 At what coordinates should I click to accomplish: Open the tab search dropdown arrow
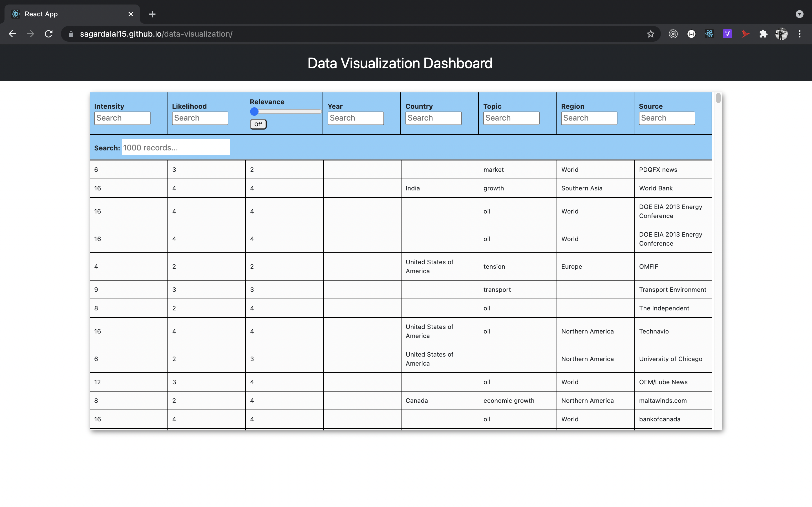[x=799, y=14]
